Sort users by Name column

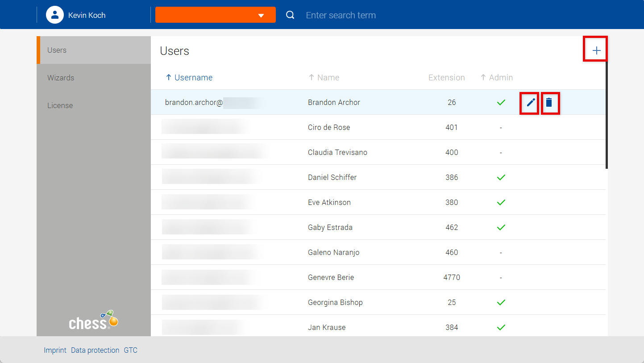tap(328, 78)
